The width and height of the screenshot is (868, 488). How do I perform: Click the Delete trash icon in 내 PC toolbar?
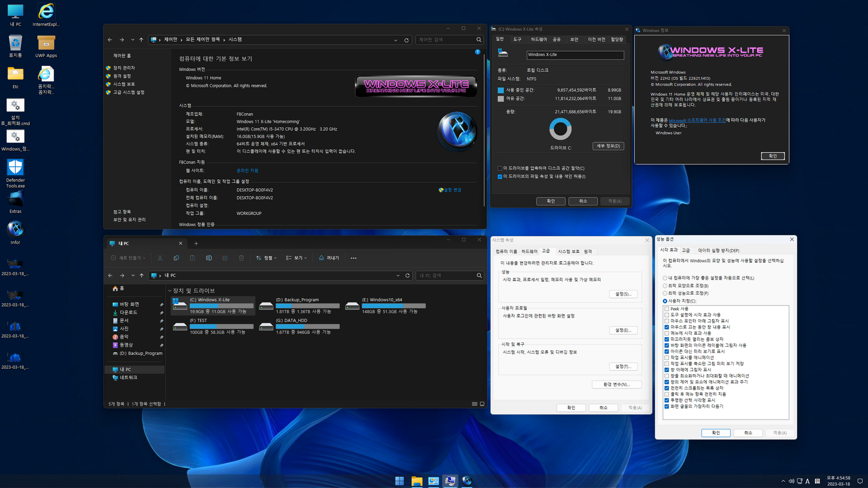pos(241,258)
